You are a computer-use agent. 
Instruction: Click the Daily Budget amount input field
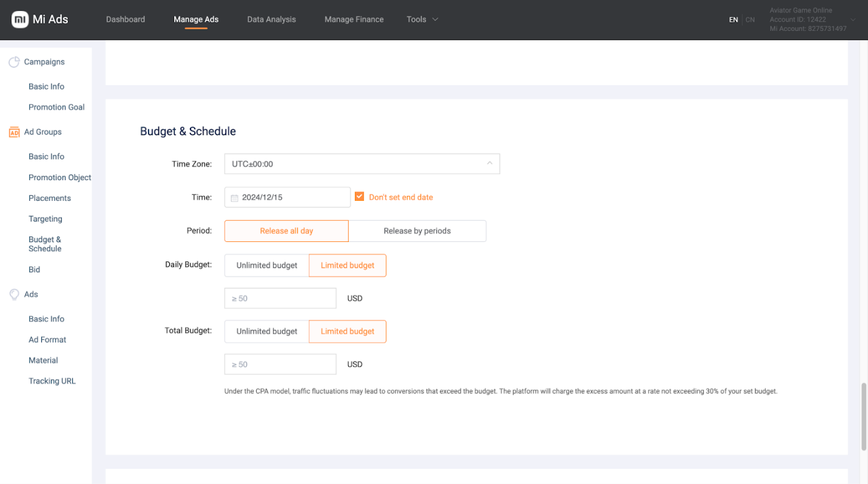(x=280, y=298)
